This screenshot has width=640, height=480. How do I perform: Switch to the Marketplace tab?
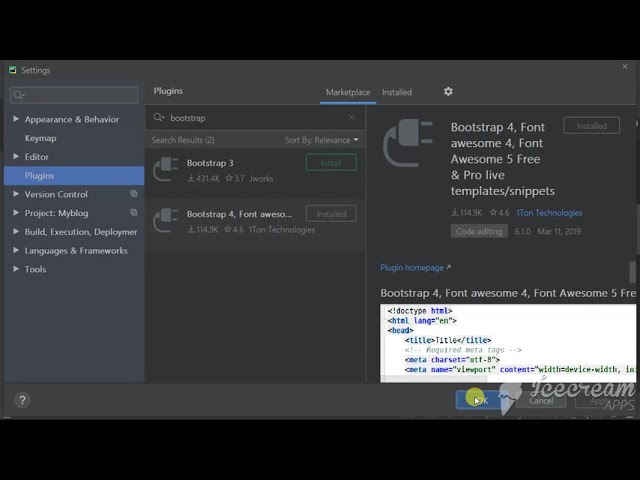point(348,92)
